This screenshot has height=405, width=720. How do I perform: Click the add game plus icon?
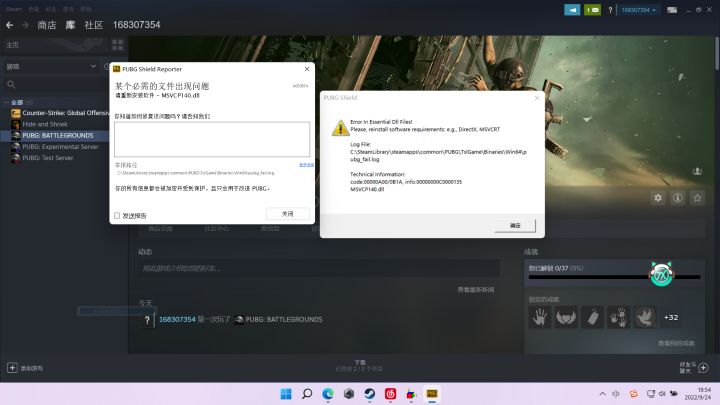(x=12, y=367)
